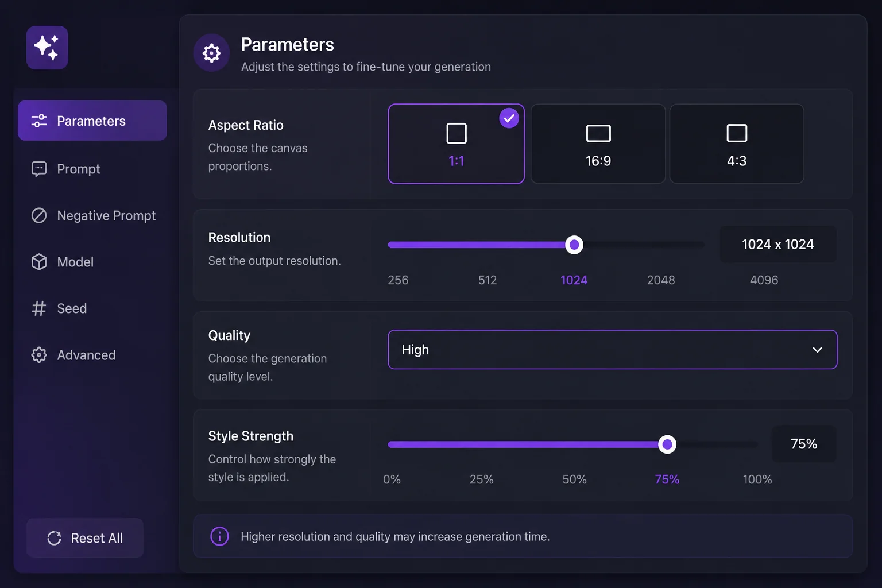Open the Advanced section
Image resolution: width=882 pixels, height=588 pixels.
tap(92, 355)
